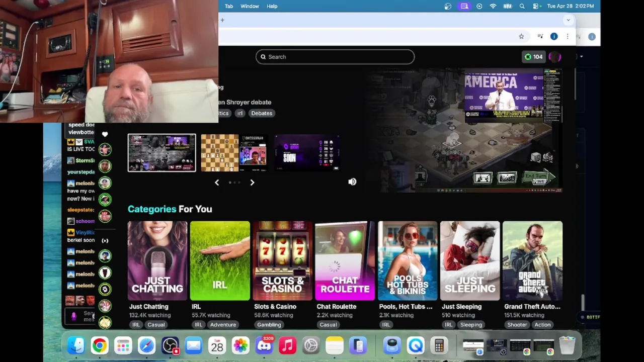Go to previous featured stream arrow
This screenshot has width=644, height=362.
click(217, 183)
